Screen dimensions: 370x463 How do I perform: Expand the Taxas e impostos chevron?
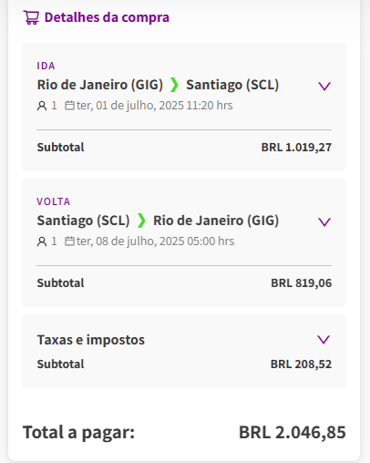pyautogui.click(x=324, y=340)
